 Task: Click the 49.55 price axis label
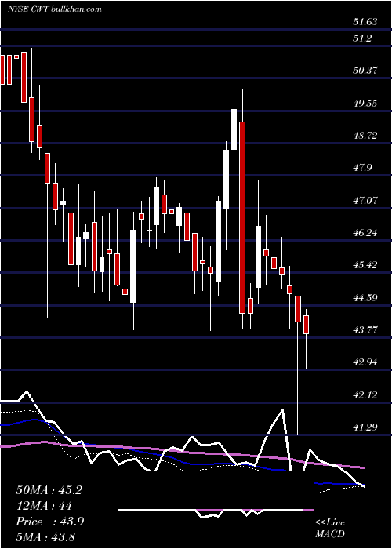pyautogui.click(x=365, y=104)
